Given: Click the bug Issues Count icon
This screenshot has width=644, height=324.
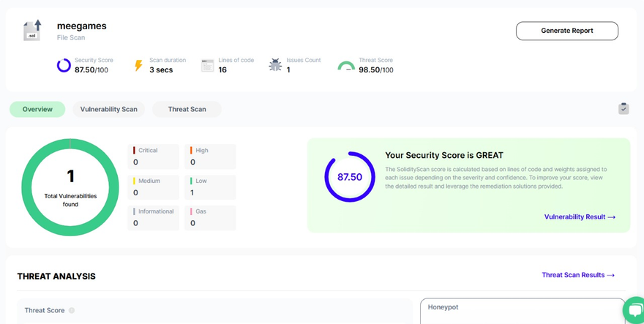Looking at the screenshot, I should 275,65.
